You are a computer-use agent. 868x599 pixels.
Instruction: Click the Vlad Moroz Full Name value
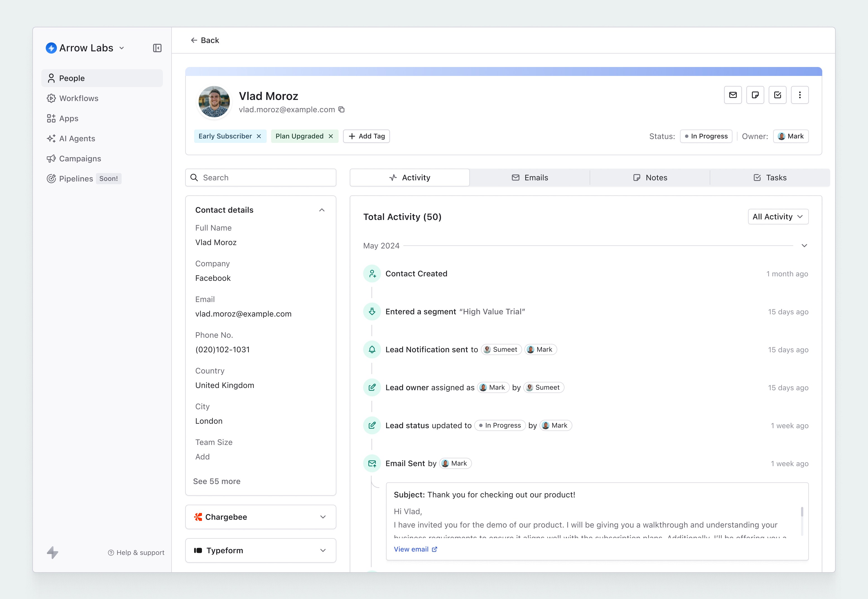point(216,243)
